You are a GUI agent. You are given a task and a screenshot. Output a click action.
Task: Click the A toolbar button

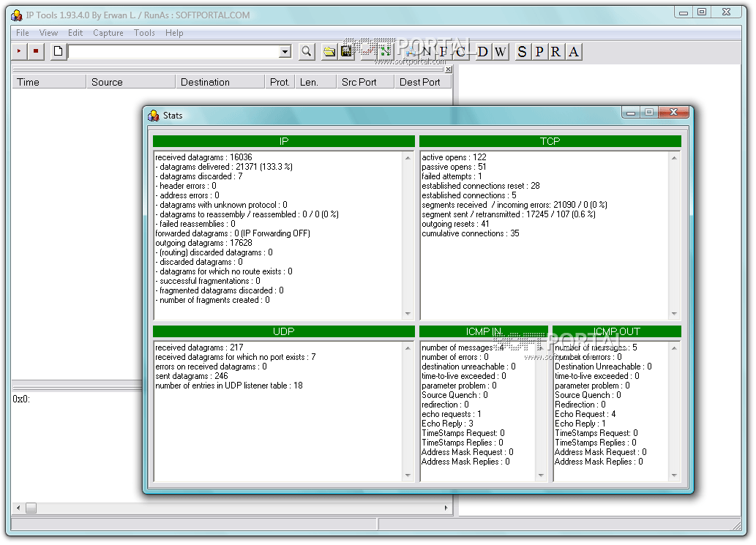coord(574,51)
